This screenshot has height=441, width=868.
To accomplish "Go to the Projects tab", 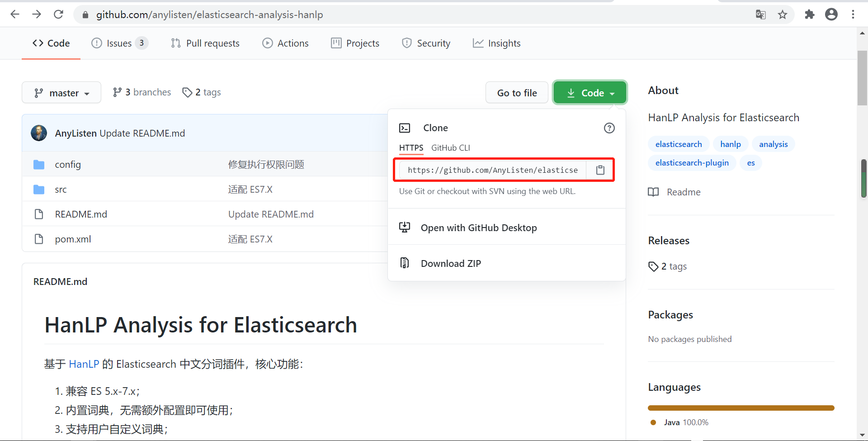I will 355,43.
